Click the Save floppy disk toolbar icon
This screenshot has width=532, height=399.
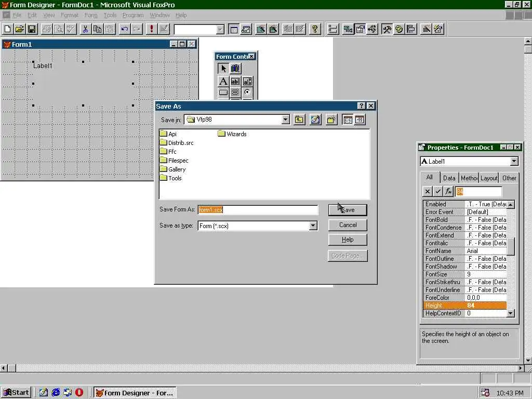click(32, 29)
